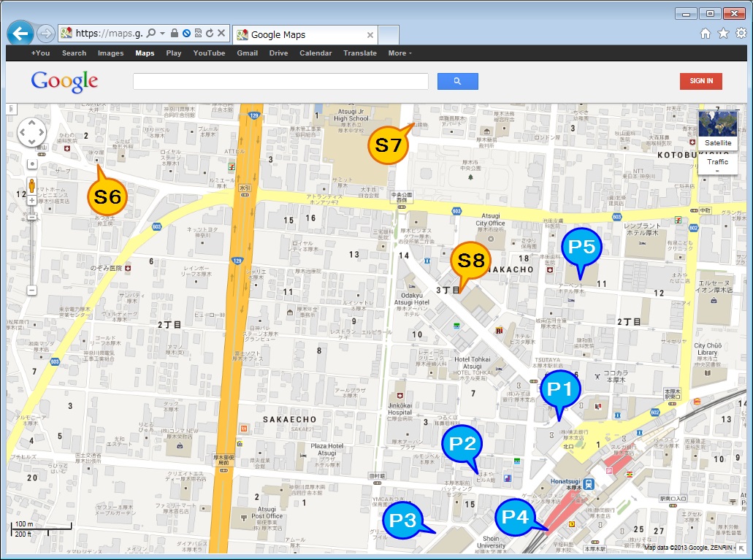The width and height of the screenshot is (753, 560).
Task: Click the browser Forward arrow button
Action: click(x=45, y=33)
